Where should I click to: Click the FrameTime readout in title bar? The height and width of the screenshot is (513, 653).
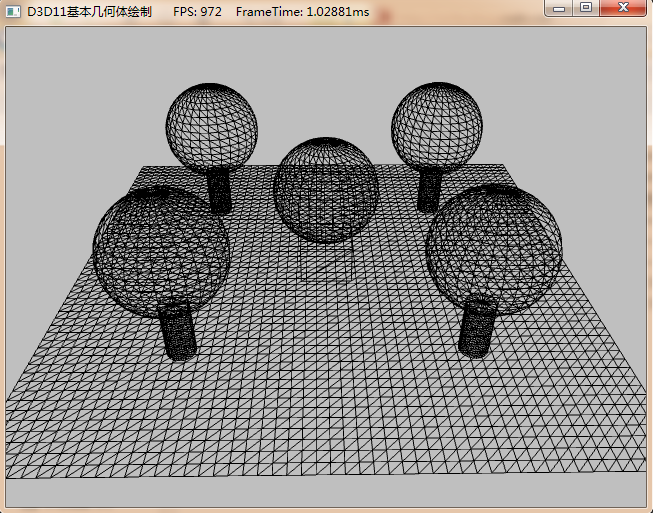[302, 10]
